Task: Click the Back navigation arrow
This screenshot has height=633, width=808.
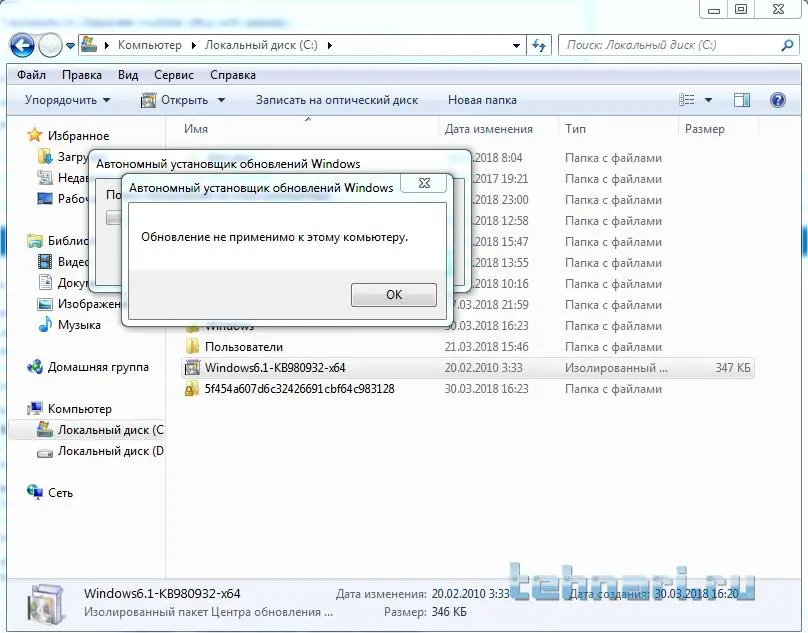Action: (x=22, y=45)
